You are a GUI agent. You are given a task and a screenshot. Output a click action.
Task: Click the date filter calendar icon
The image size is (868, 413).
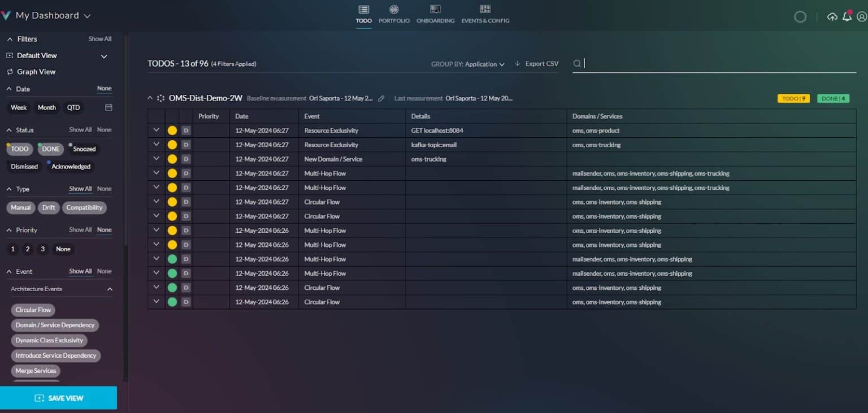tap(108, 107)
